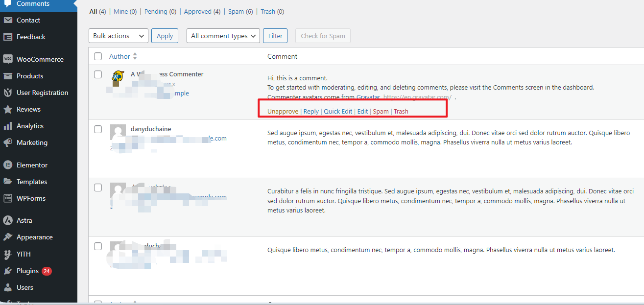Open the All comment types dropdown
The image size is (644, 305).
click(223, 35)
